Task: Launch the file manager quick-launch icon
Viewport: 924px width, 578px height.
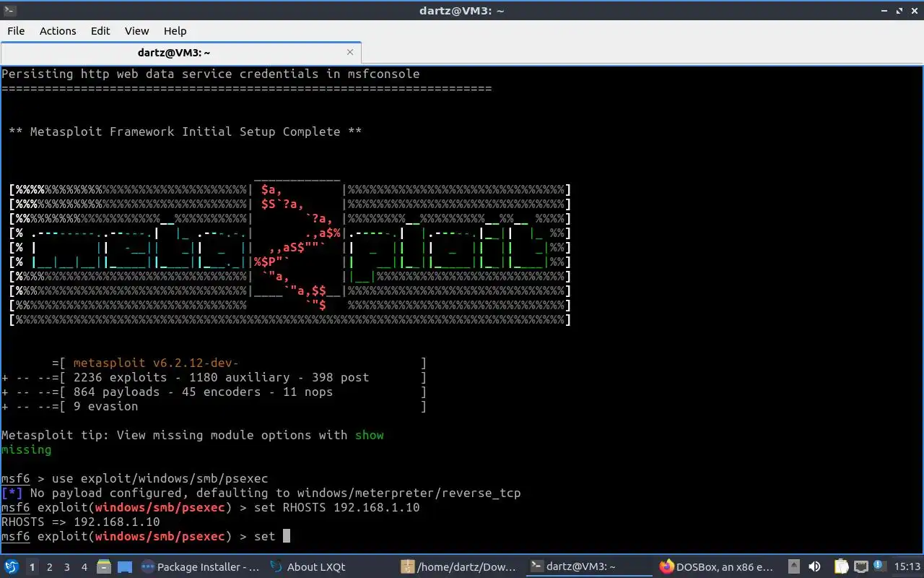Action: (x=104, y=567)
